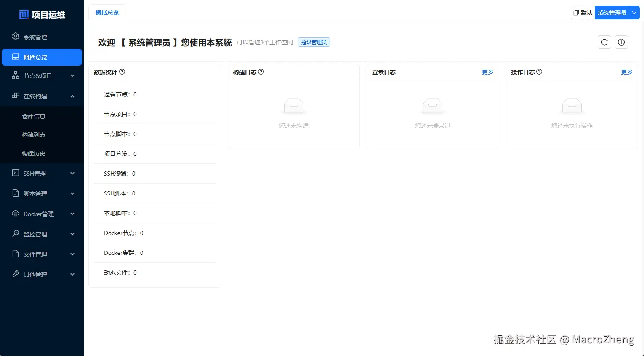
Task: Click the 系统管理 gear icon
Action: (x=16, y=36)
